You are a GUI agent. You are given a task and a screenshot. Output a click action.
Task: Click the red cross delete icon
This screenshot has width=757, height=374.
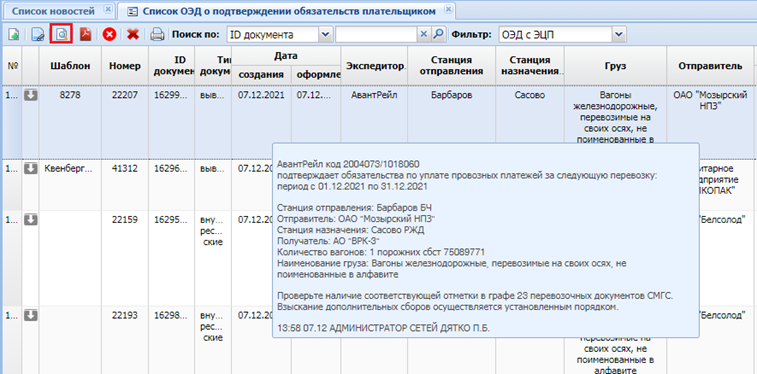(133, 34)
